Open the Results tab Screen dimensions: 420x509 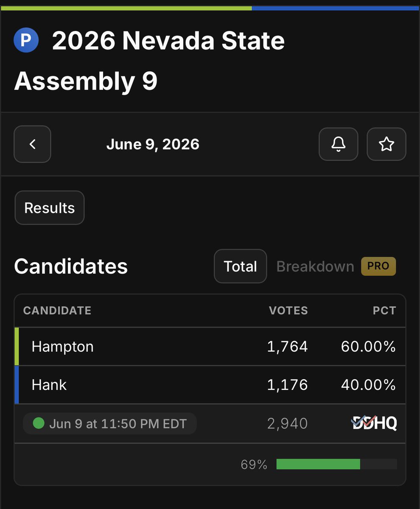(49, 208)
